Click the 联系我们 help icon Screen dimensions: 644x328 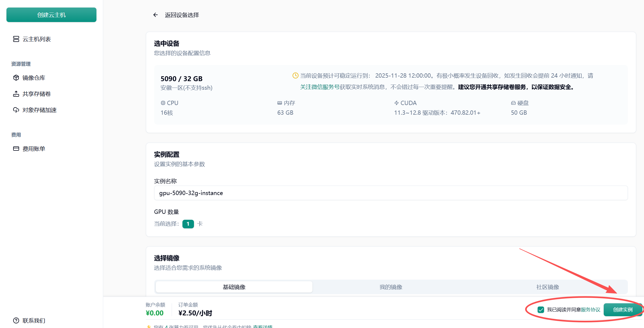coord(16,320)
